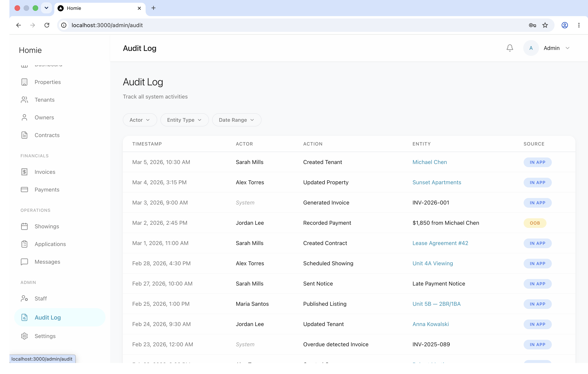The image size is (588, 374).
Task: Open Chrome three-dot menu
Action: coord(579,25)
